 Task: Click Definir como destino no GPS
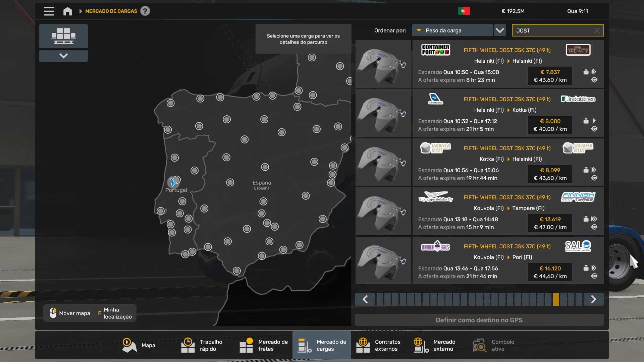point(479,320)
